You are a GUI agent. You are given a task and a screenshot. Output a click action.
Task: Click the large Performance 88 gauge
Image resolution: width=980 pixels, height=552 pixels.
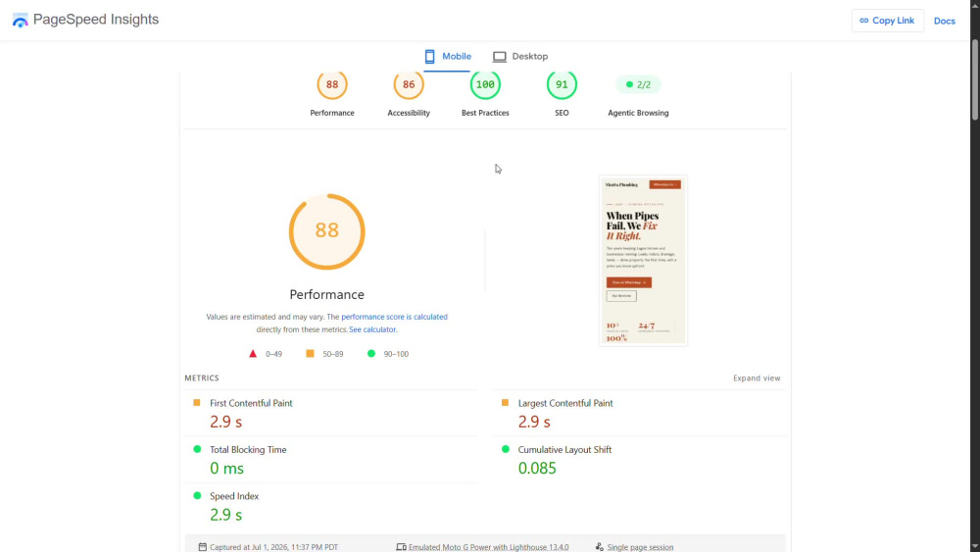coord(327,231)
